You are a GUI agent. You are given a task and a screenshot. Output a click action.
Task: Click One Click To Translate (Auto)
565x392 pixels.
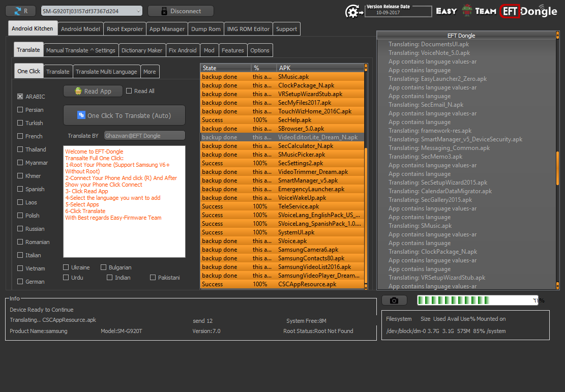pos(124,115)
